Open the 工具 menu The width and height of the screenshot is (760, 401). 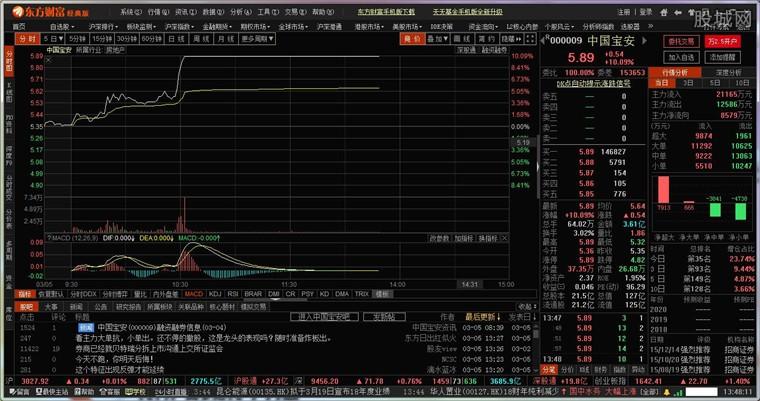click(x=269, y=12)
